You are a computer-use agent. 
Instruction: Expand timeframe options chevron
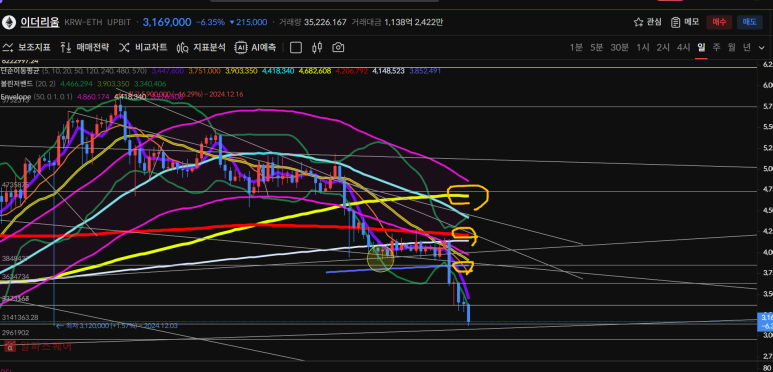762,48
